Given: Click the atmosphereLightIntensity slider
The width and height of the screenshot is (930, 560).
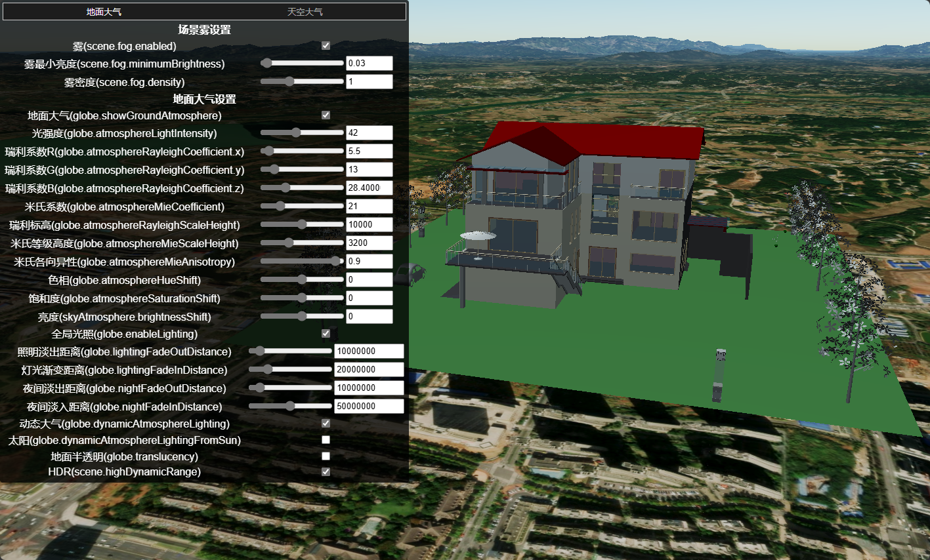Looking at the screenshot, I should tap(302, 133).
